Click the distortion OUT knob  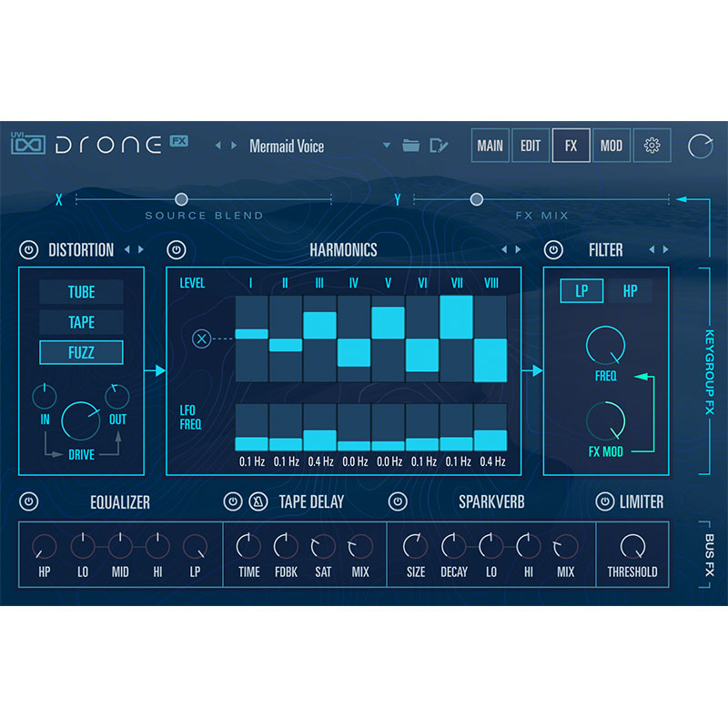117,397
